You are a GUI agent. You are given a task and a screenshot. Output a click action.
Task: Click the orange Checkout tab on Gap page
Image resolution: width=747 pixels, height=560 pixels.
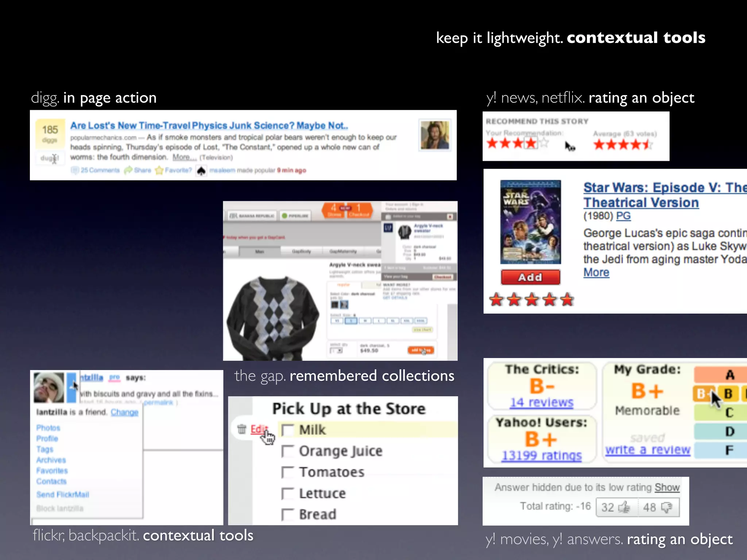[359, 210]
